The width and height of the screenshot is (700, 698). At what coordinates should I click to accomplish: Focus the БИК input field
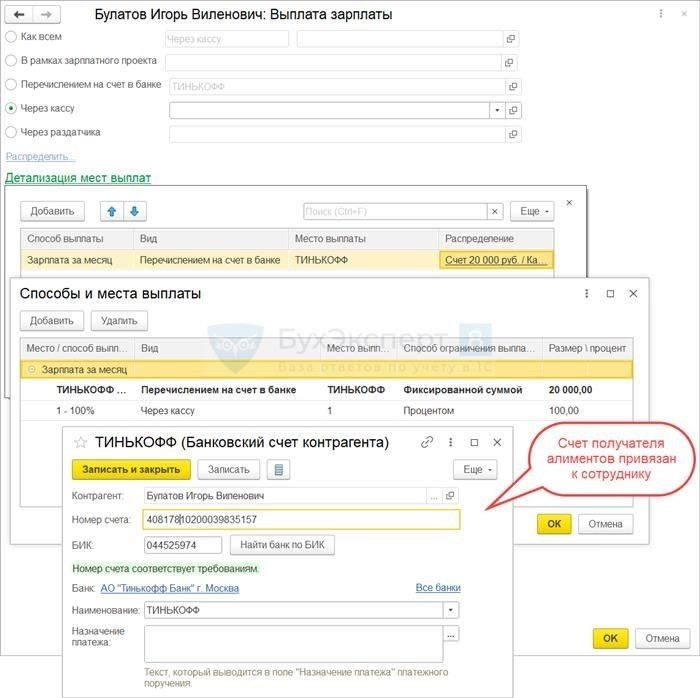(x=183, y=545)
